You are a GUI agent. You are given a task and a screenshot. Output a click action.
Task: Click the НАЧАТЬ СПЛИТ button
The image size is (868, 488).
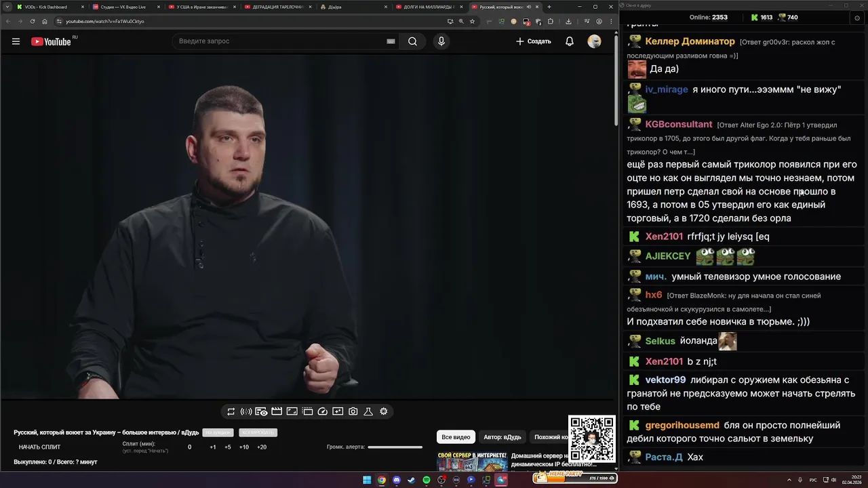[x=39, y=447]
